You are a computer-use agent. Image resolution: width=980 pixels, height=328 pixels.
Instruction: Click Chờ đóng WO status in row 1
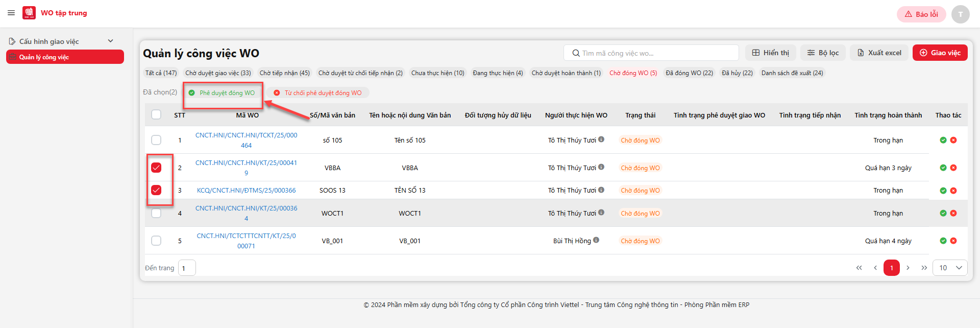640,140
